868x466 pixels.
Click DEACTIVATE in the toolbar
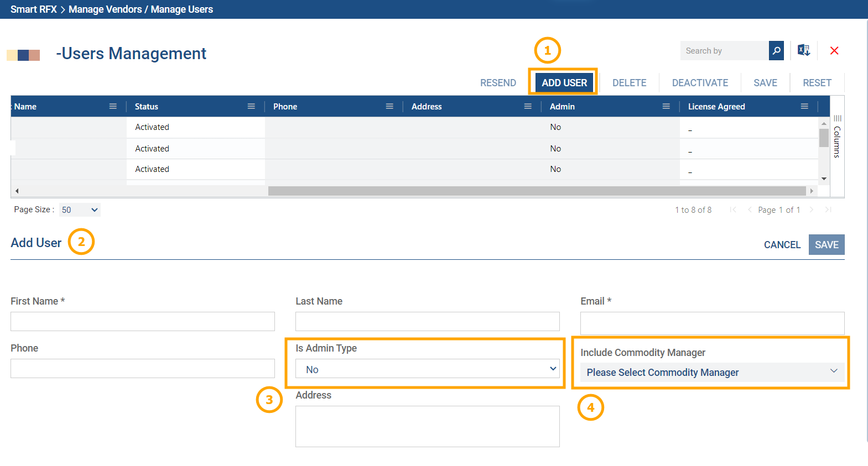pos(700,83)
